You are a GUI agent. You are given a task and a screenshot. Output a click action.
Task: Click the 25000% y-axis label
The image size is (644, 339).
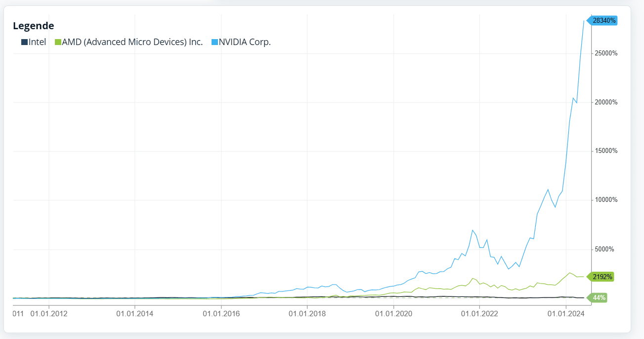pos(606,53)
